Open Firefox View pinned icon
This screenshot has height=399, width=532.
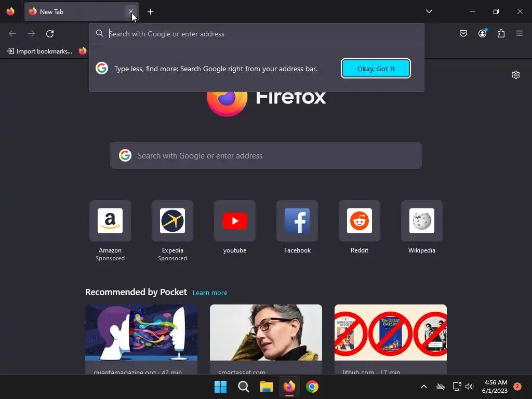[x=10, y=11]
